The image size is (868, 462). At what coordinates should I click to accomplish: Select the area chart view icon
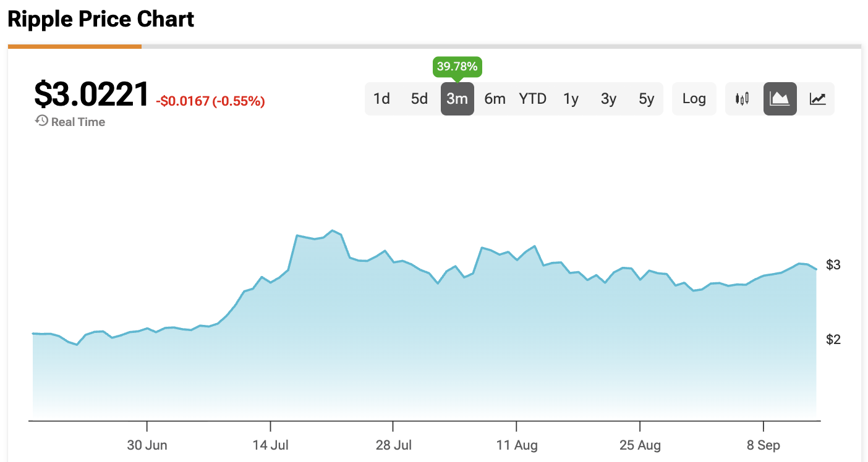[x=780, y=99]
